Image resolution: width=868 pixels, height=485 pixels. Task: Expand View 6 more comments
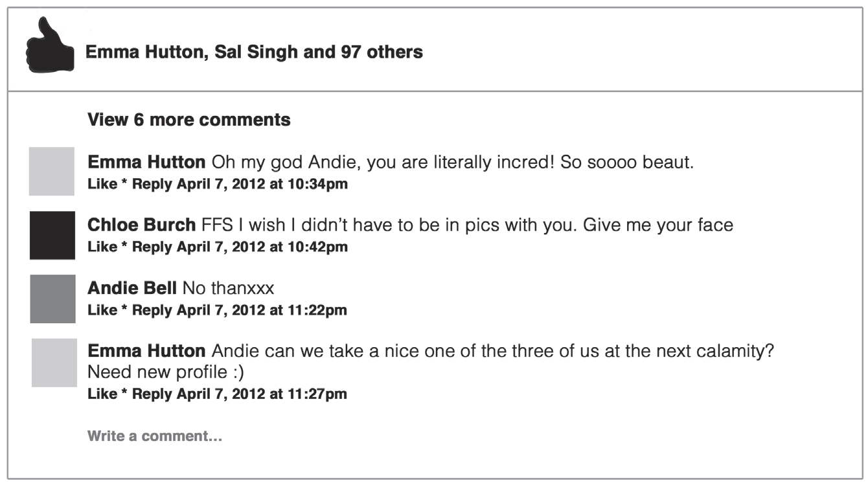188,120
